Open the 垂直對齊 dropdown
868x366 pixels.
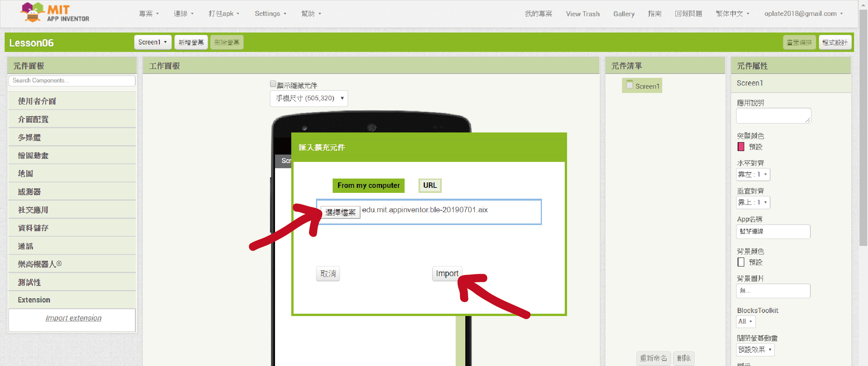(x=753, y=203)
